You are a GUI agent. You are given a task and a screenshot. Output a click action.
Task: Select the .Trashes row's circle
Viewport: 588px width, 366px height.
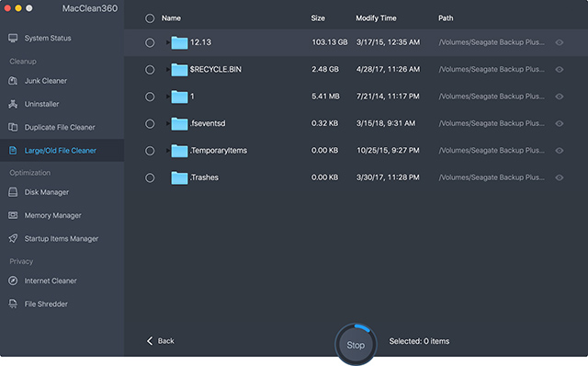pyautogui.click(x=150, y=177)
